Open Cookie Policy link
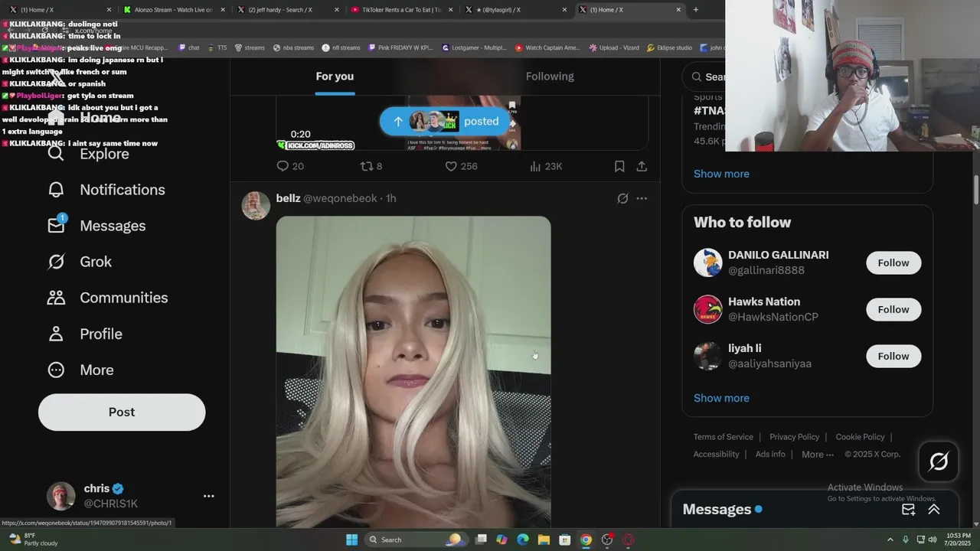The image size is (980, 551). pos(860,437)
